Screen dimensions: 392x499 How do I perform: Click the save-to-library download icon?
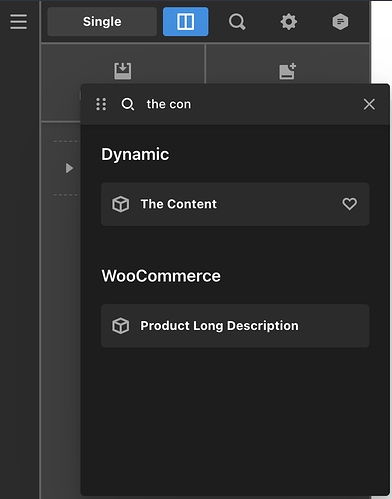pos(123,71)
